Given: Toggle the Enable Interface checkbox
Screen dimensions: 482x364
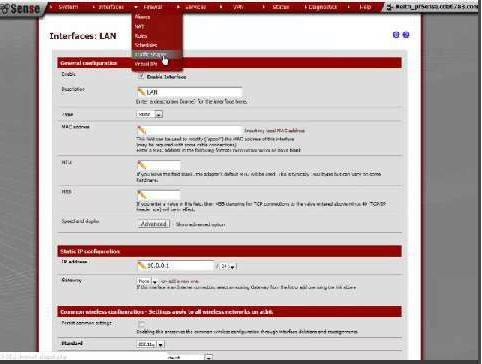Looking at the screenshot, I should (x=141, y=76).
